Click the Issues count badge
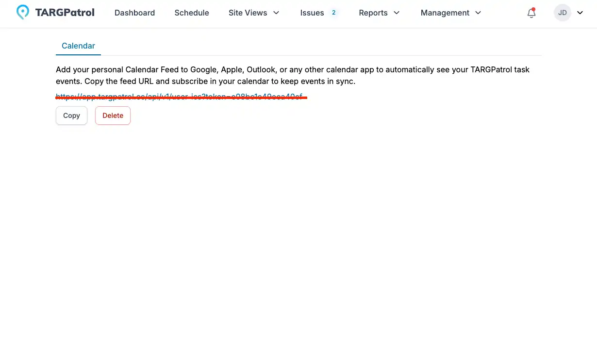This screenshot has width=597, height=364. coord(333,13)
